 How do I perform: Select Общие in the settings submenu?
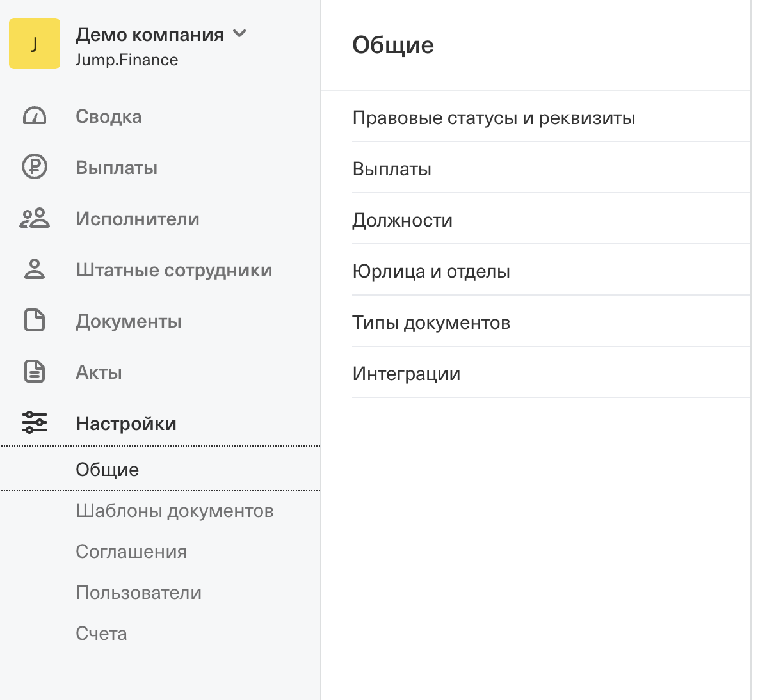pyautogui.click(x=108, y=470)
